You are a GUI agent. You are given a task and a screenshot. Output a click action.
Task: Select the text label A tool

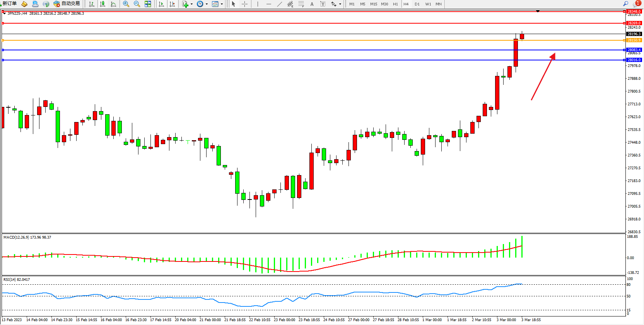pyautogui.click(x=312, y=4)
